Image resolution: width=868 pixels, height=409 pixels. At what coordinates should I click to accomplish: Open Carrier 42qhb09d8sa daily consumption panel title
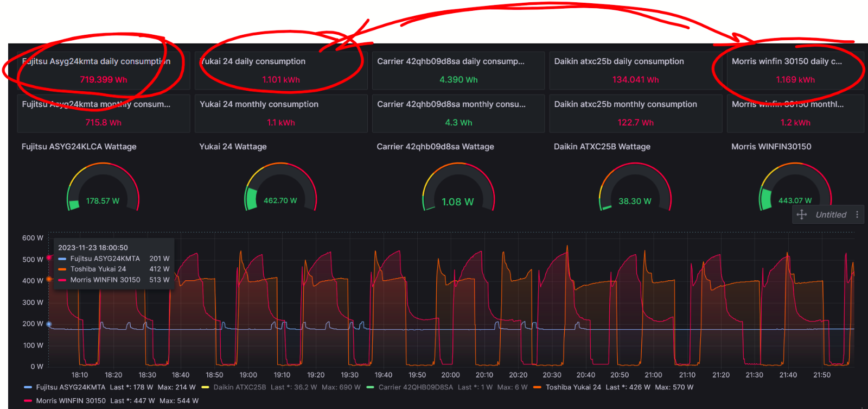(x=451, y=61)
